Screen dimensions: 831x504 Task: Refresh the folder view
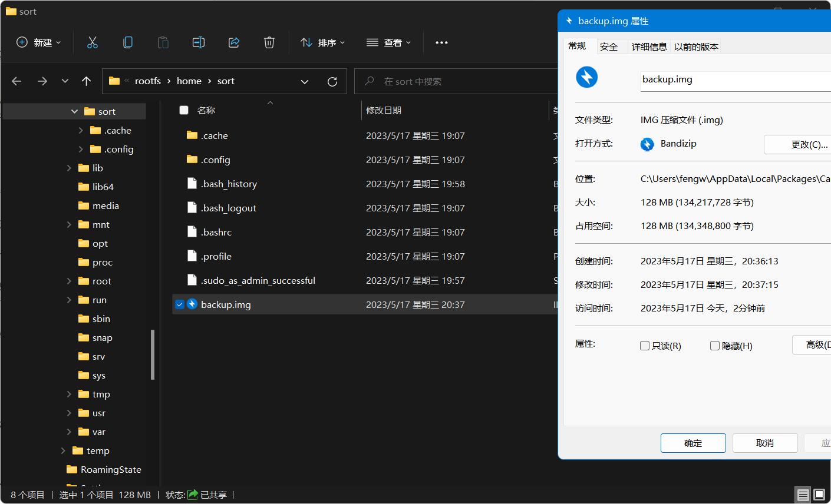332,81
